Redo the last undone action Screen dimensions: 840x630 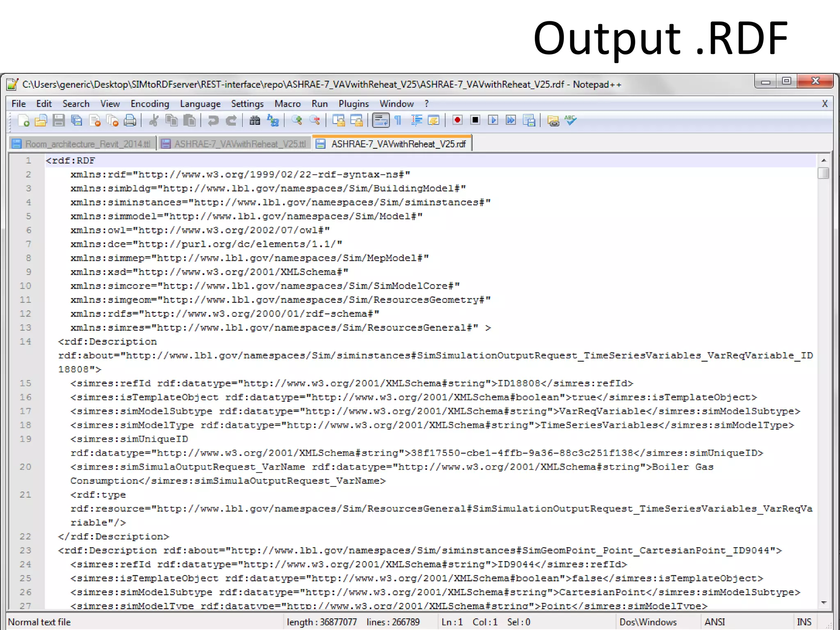(231, 121)
